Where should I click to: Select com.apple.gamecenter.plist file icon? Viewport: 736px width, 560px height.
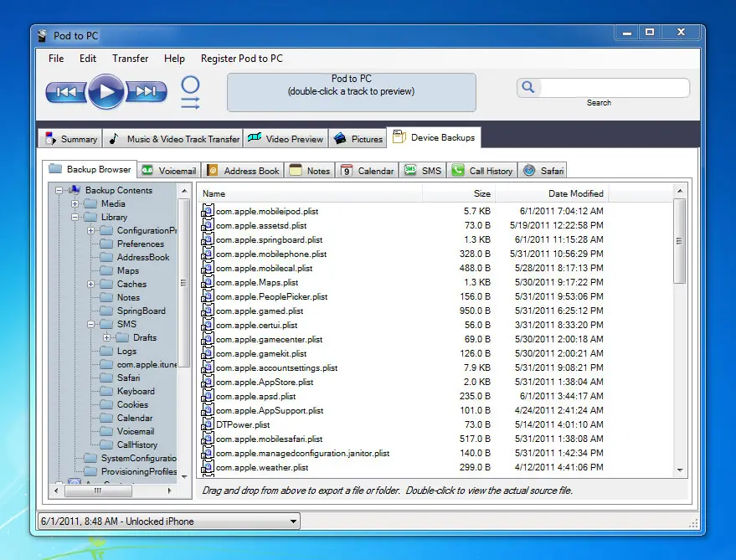[x=208, y=339]
